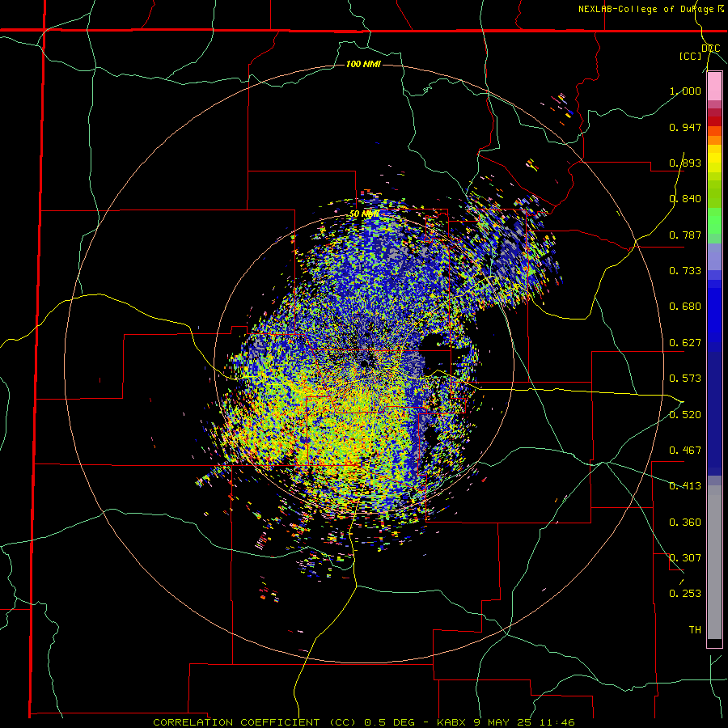Click the DCC label above the legend
Image resolution: width=728 pixels, height=728 pixels.
tap(710, 49)
